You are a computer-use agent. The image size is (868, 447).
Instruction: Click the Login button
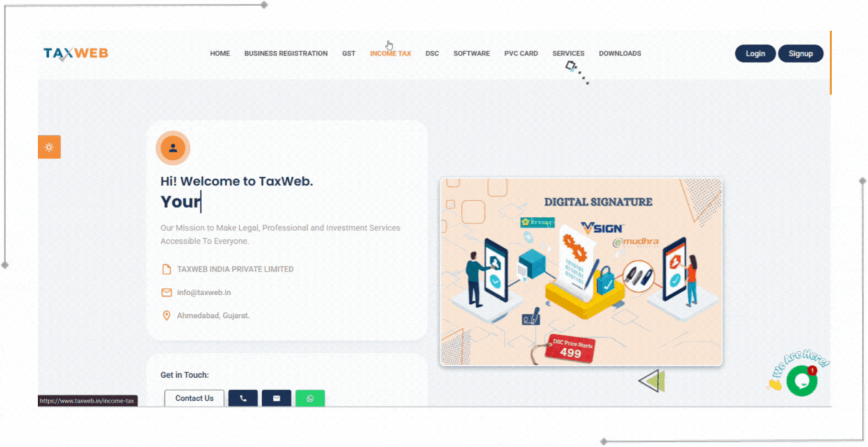click(x=755, y=53)
